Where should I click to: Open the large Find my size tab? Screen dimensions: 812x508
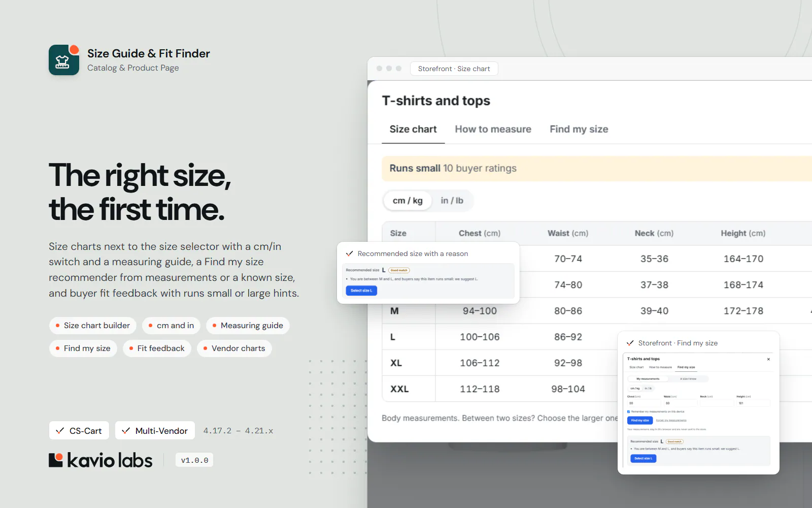pos(579,129)
